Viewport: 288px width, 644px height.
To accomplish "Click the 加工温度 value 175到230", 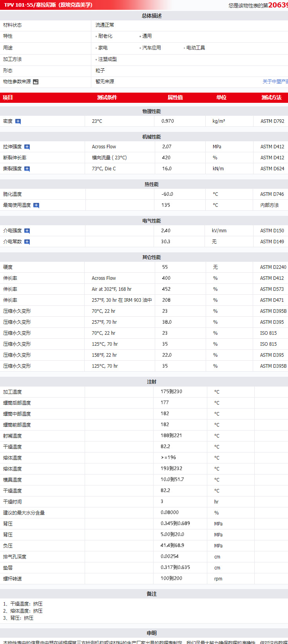I will [171, 392].
